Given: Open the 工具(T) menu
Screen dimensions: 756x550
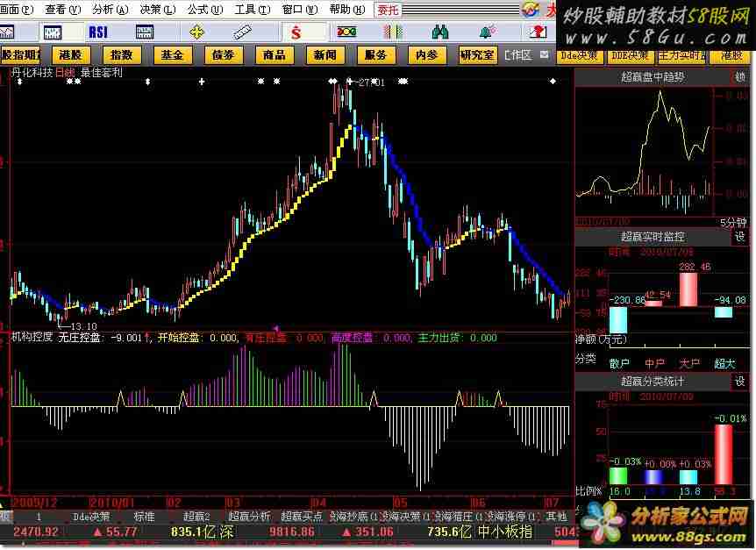Looking at the screenshot, I should pos(253,9).
